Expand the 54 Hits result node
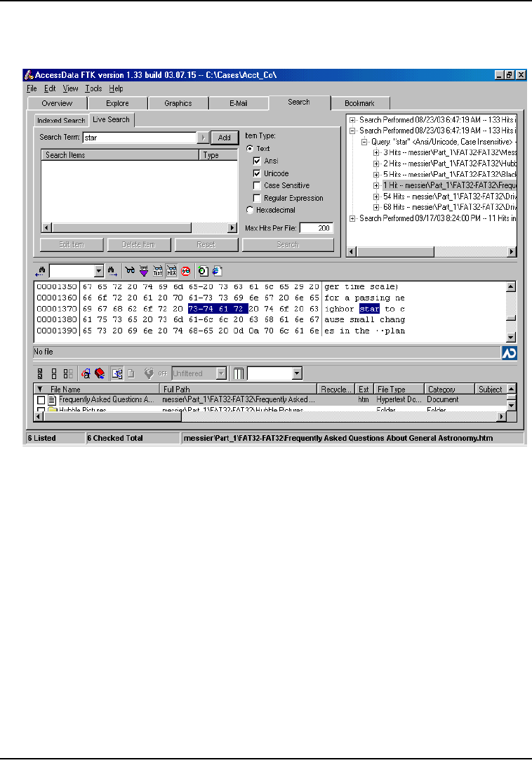 [376, 197]
